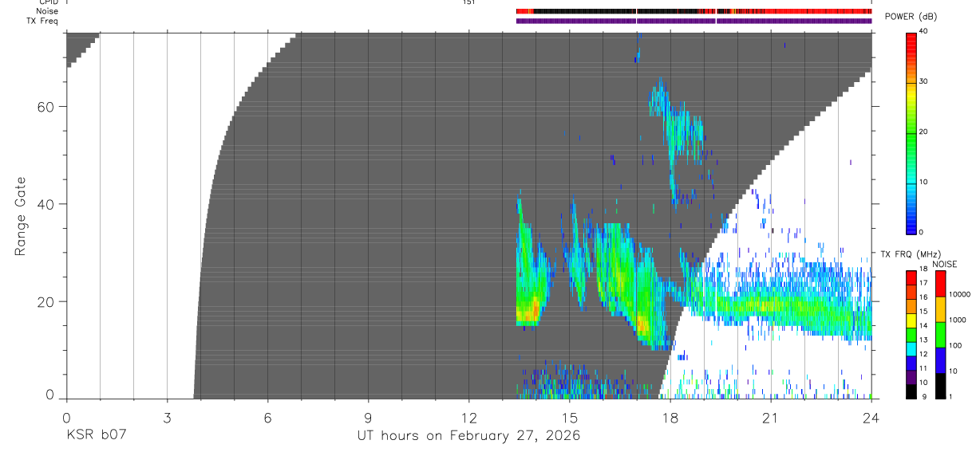980x452 pixels.
Task: Click the red and black Noise strip
Action: [694, 11]
